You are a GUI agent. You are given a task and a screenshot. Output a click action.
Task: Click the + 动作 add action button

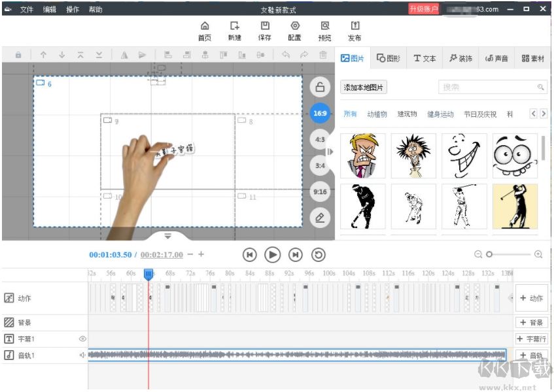coord(531,299)
